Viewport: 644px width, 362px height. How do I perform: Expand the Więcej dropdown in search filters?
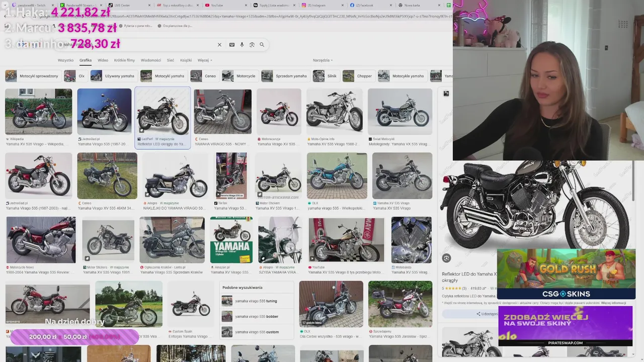click(204, 60)
